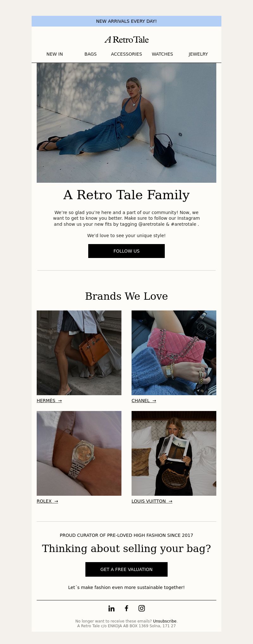Follow the ROLEX arrow link
Image resolution: width=253 pixels, height=644 pixels.
coord(47,501)
